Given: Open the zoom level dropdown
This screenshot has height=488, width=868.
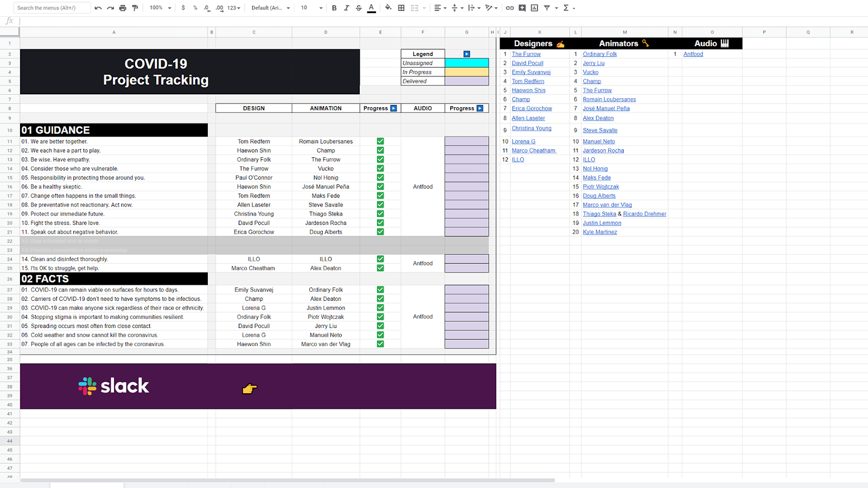Looking at the screenshot, I should coord(161,8).
